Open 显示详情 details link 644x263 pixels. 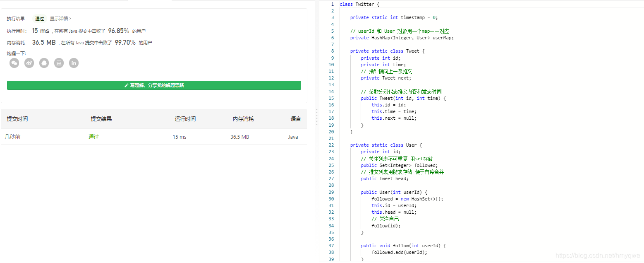tap(60, 19)
